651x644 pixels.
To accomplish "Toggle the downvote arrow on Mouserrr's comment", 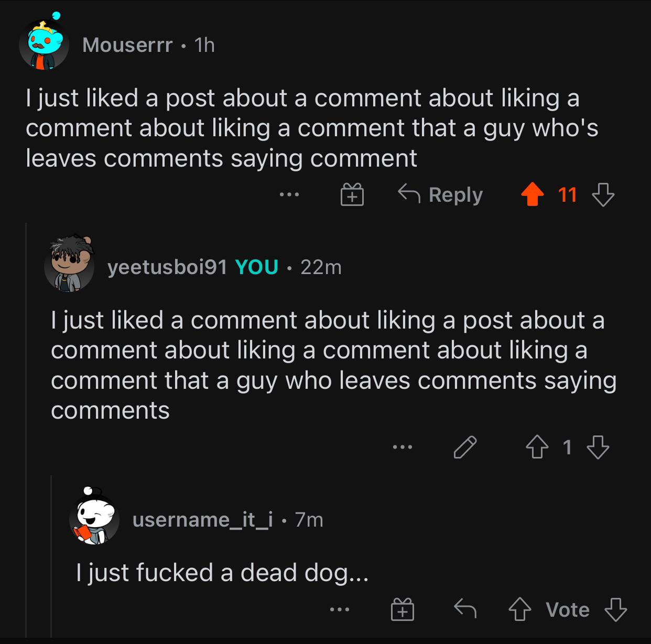I will click(600, 195).
